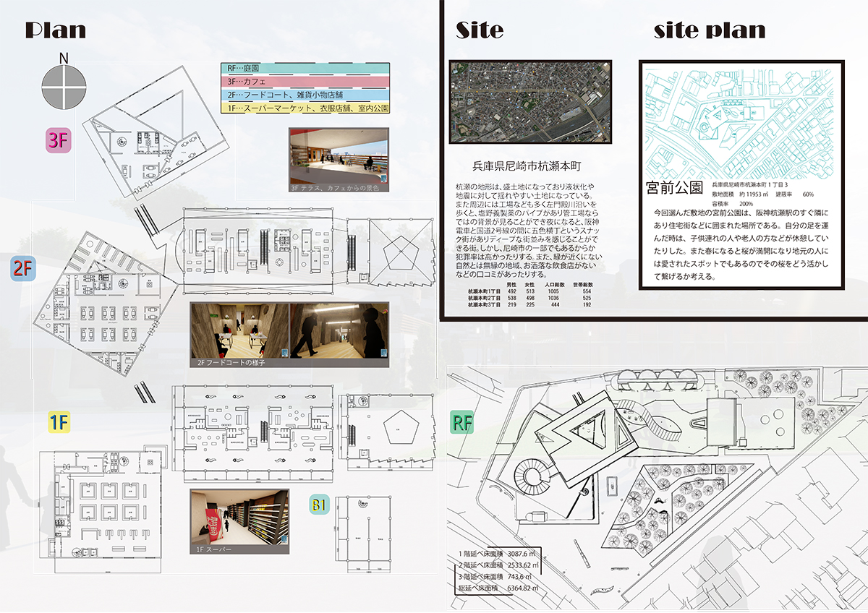Click the 宮前公園 title text
This screenshot has width=868, height=613.
(x=674, y=187)
